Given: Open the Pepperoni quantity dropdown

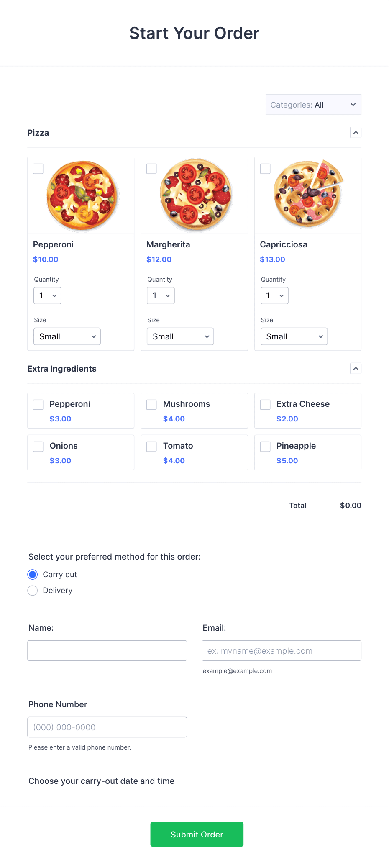Looking at the screenshot, I should click(x=47, y=295).
